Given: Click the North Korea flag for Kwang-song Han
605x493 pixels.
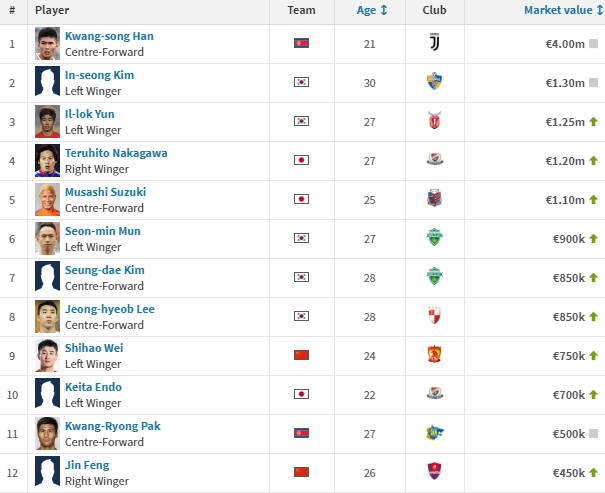Looking at the screenshot, I should (301, 43).
